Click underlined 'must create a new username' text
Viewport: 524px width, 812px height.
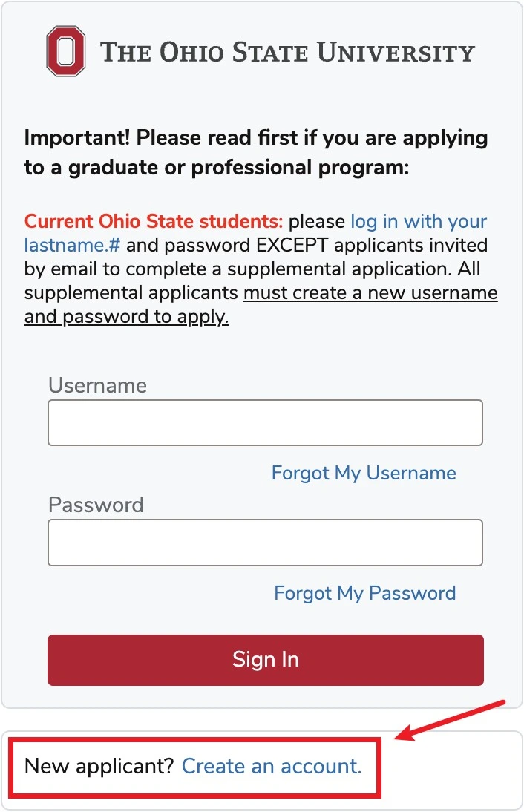coord(370,292)
